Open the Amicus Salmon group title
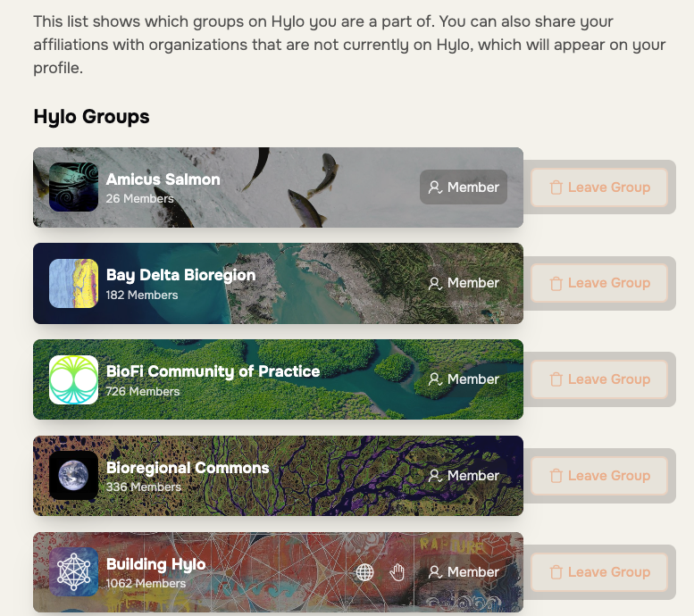694x616 pixels. (163, 179)
